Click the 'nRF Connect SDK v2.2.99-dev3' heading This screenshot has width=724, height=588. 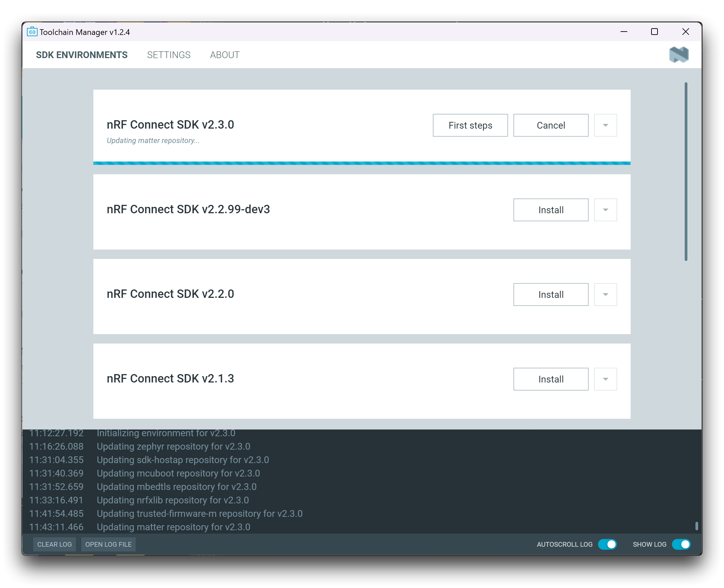click(188, 209)
